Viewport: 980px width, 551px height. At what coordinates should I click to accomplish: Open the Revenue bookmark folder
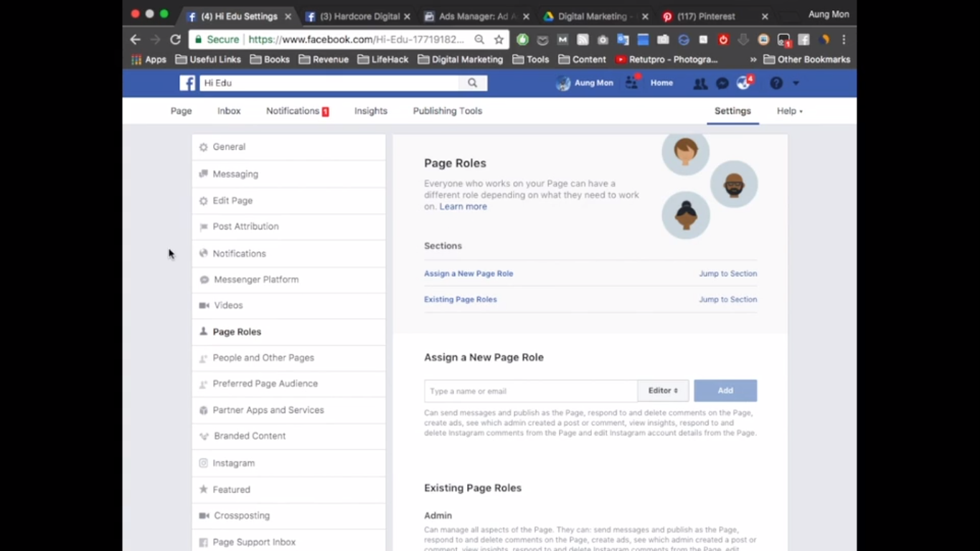click(x=324, y=60)
